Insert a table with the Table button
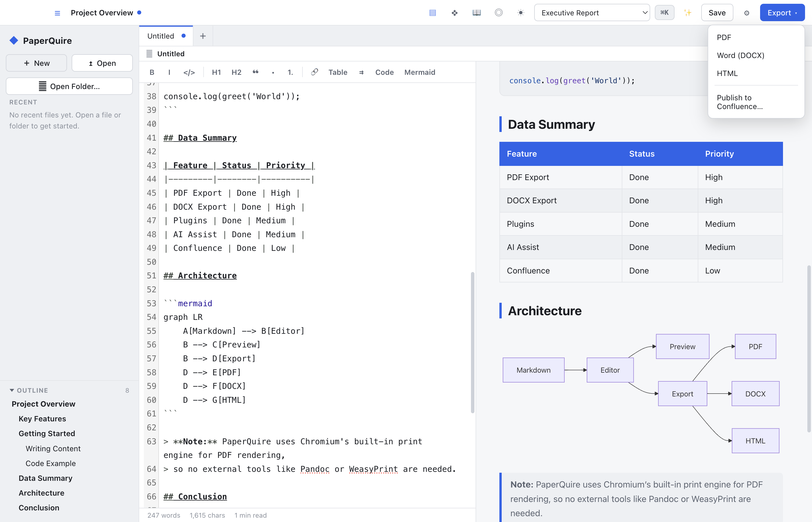This screenshot has width=812, height=522. click(338, 72)
